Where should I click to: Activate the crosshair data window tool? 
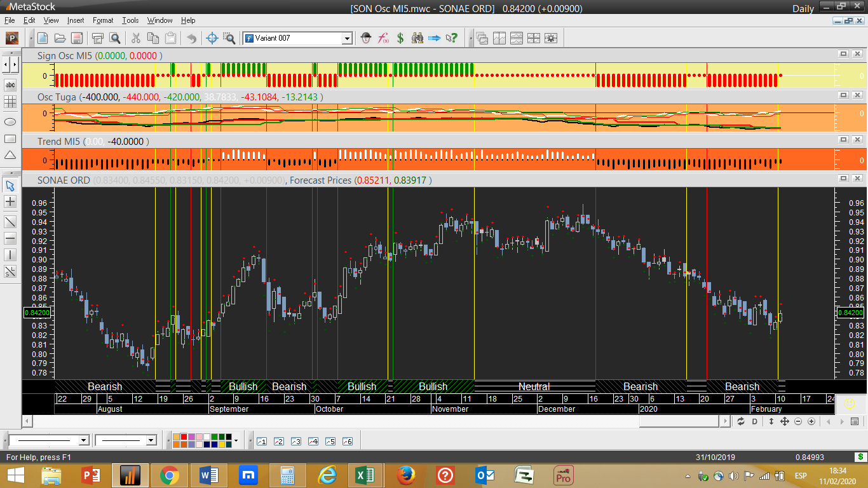(212, 38)
